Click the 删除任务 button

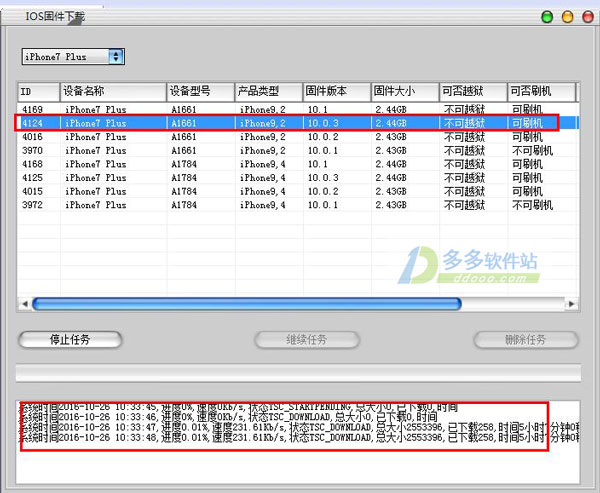526,340
